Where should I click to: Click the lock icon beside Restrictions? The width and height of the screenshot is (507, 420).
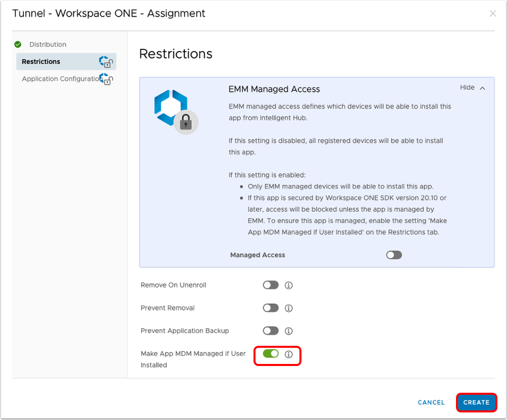pos(106,62)
